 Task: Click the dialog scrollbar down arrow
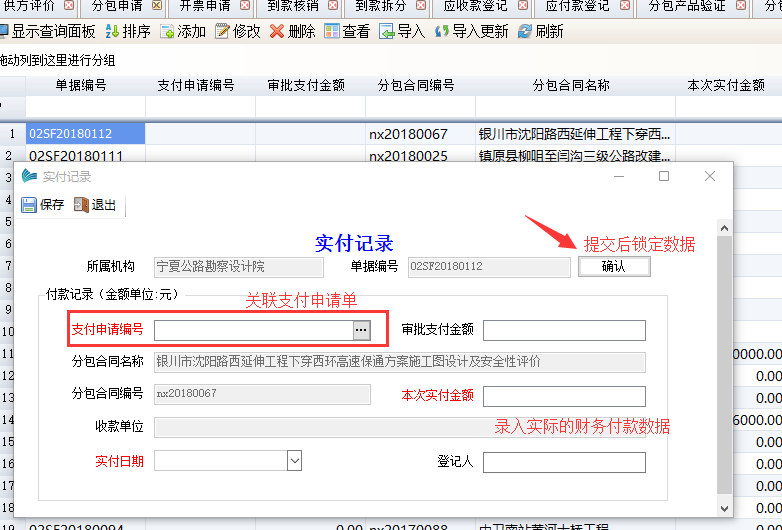(x=724, y=509)
